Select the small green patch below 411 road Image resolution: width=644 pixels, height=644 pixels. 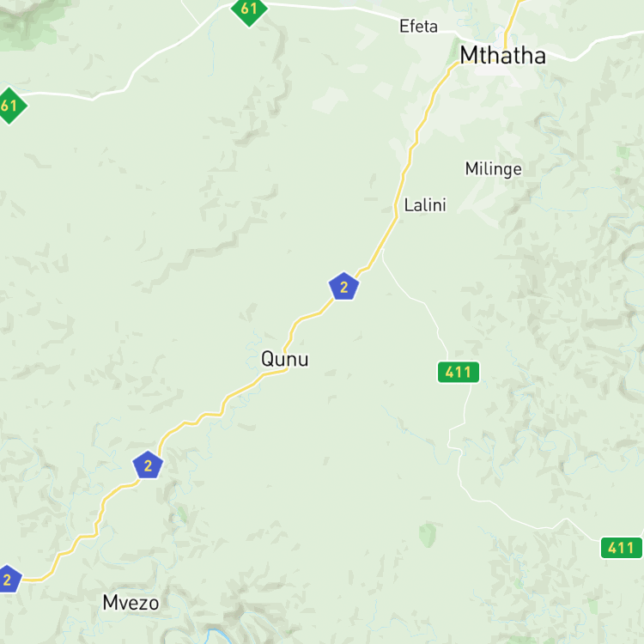point(427,535)
